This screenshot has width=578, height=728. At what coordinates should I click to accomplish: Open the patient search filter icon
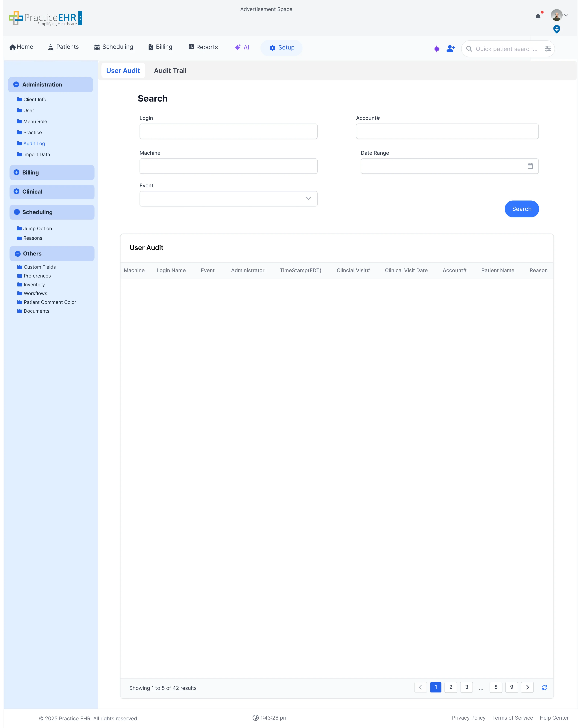pyautogui.click(x=548, y=49)
